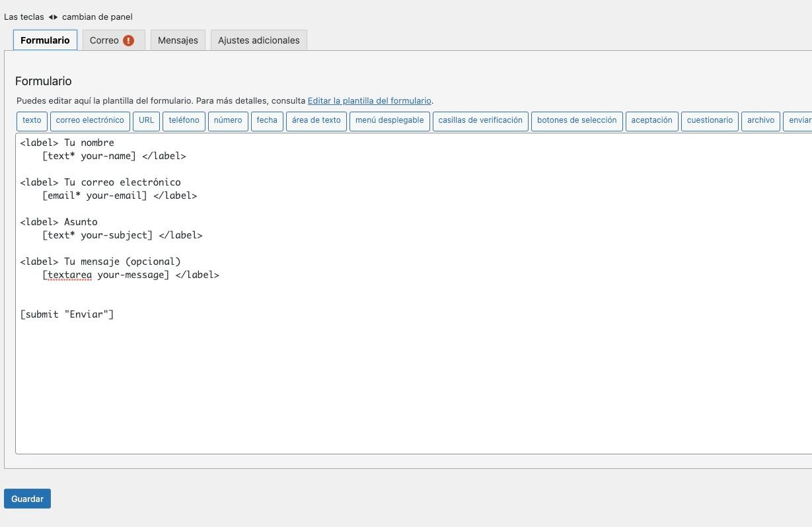Click the "Tu mensaje (opcional)" line
This screenshot has height=527, width=812.
tap(100, 262)
